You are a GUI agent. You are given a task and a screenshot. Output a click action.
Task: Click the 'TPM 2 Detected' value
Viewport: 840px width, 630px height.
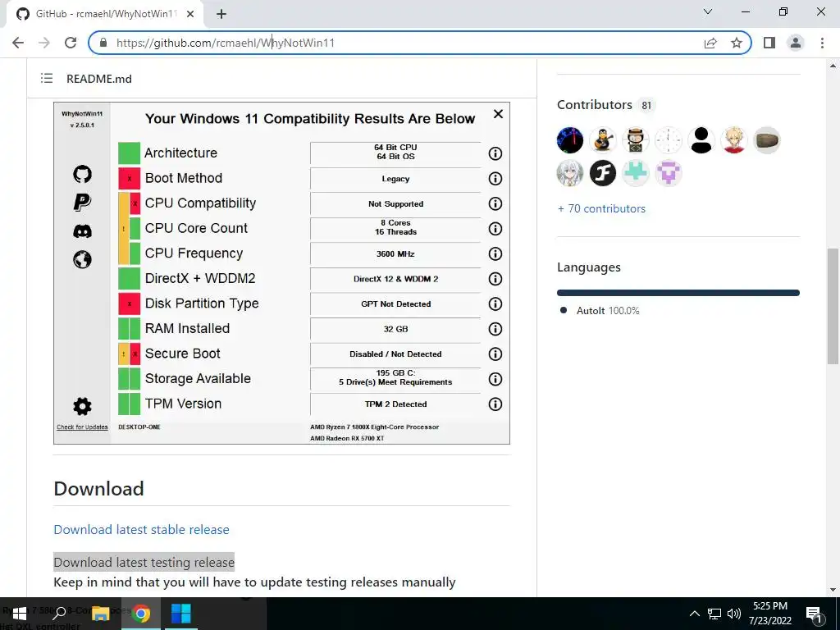tap(395, 404)
